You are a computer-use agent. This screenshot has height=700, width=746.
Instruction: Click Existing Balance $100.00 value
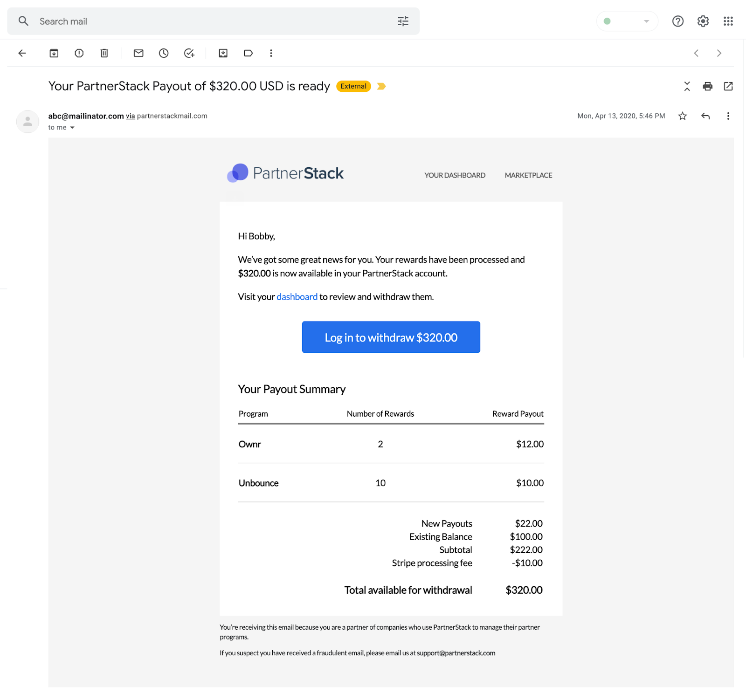(x=526, y=537)
